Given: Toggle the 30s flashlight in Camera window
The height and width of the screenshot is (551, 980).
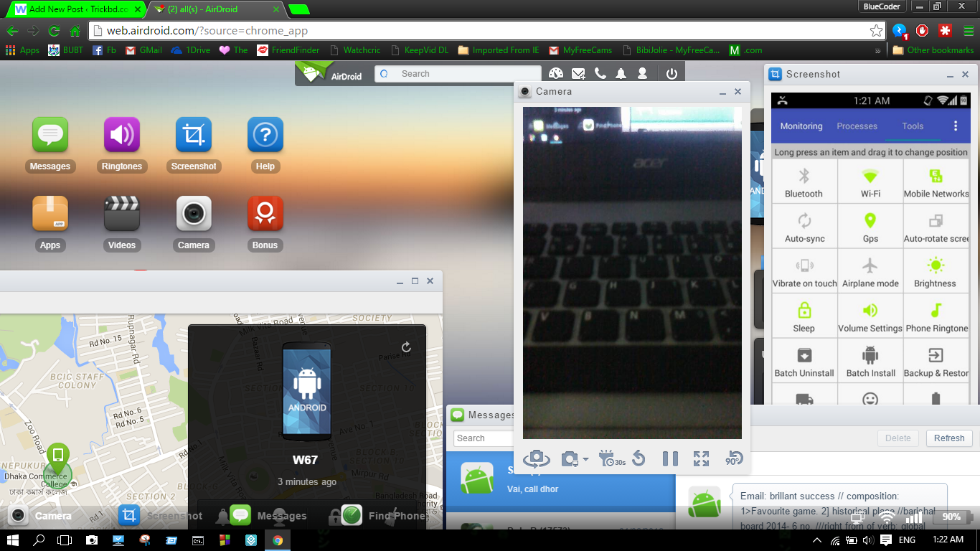Looking at the screenshot, I should 611,458.
